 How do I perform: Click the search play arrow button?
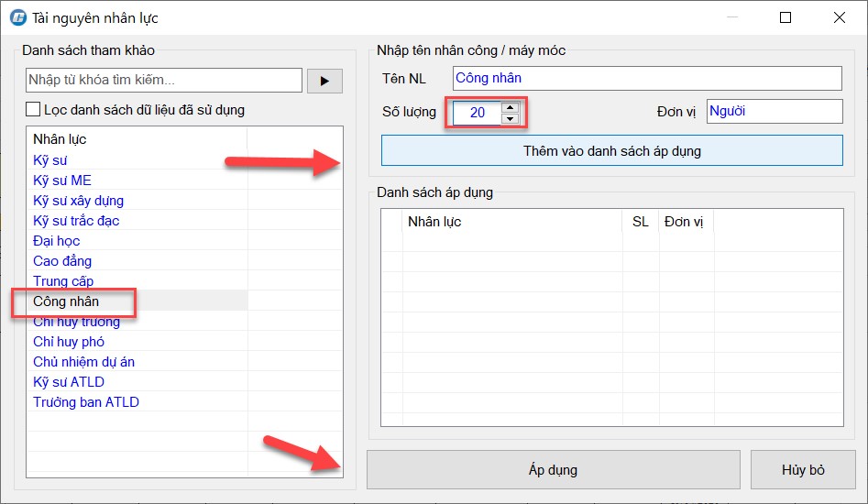click(324, 81)
